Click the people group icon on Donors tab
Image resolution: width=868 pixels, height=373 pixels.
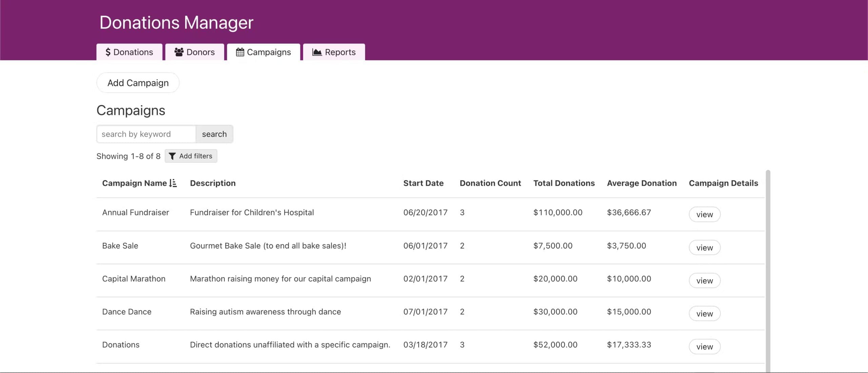pyautogui.click(x=179, y=52)
